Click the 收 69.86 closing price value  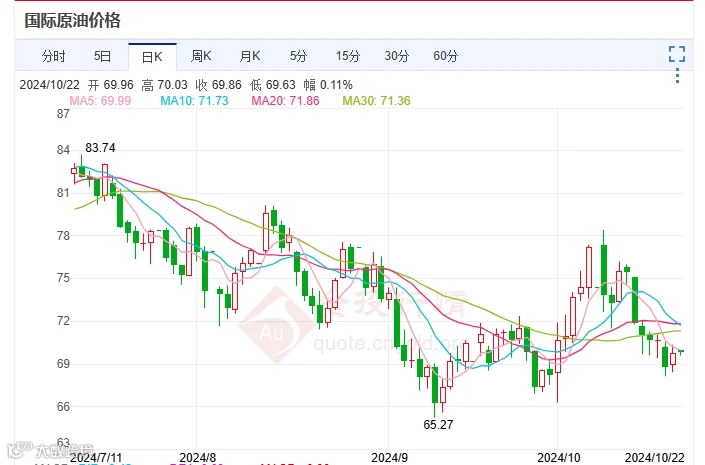(x=219, y=85)
